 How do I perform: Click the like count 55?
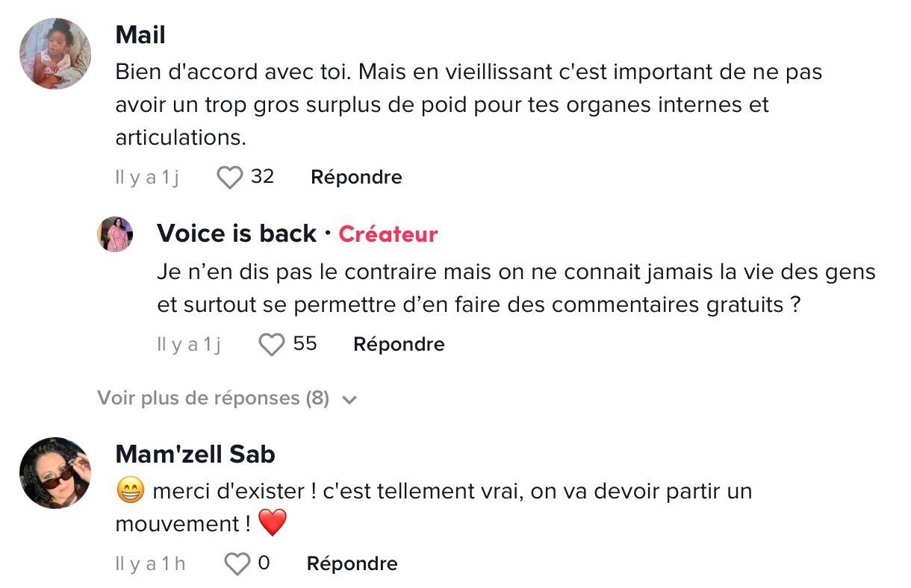click(305, 344)
